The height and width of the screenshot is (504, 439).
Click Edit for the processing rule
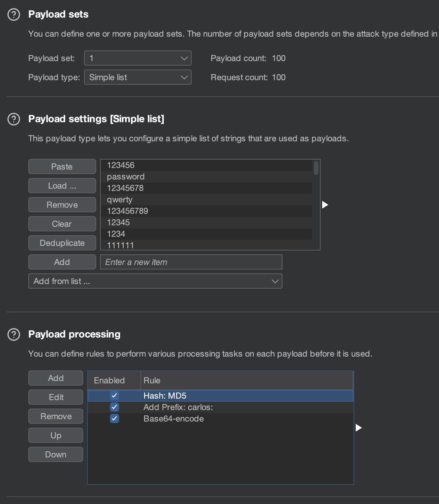pos(56,397)
